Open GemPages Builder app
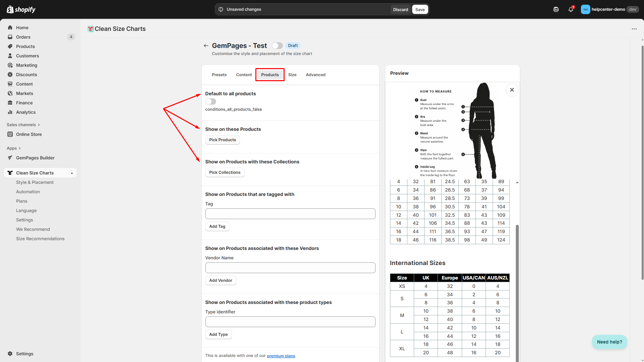Image resolution: width=644 pixels, height=362 pixels. pos(35,158)
